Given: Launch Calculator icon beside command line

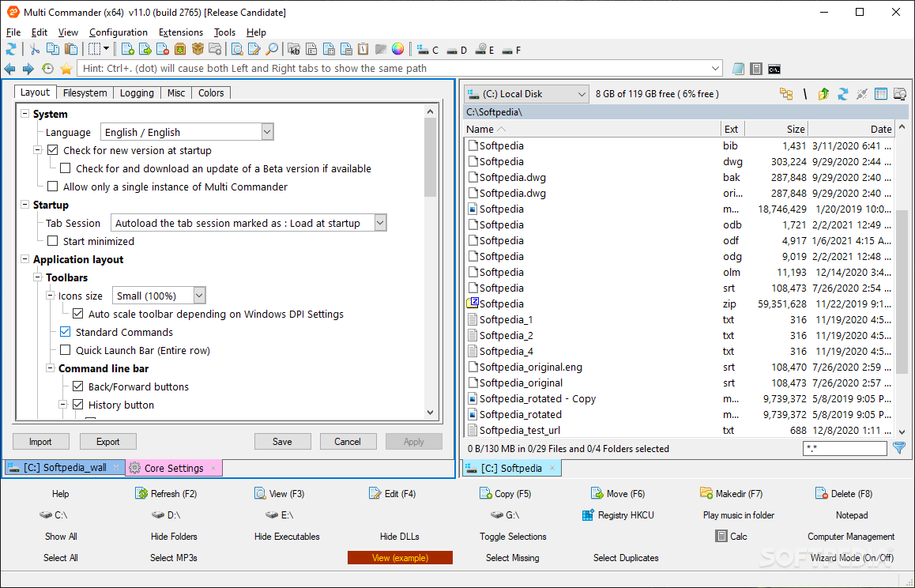Looking at the screenshot, I should pyautogui.click(x=756, y=69).
